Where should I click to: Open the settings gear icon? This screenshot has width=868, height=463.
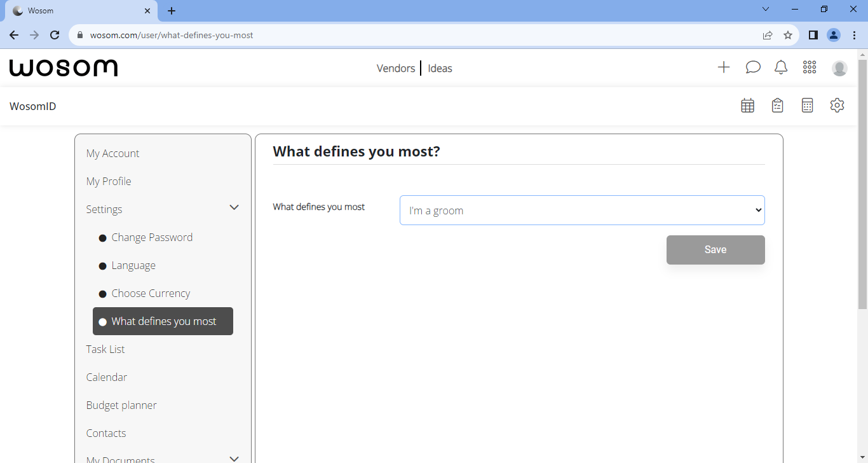837,105
